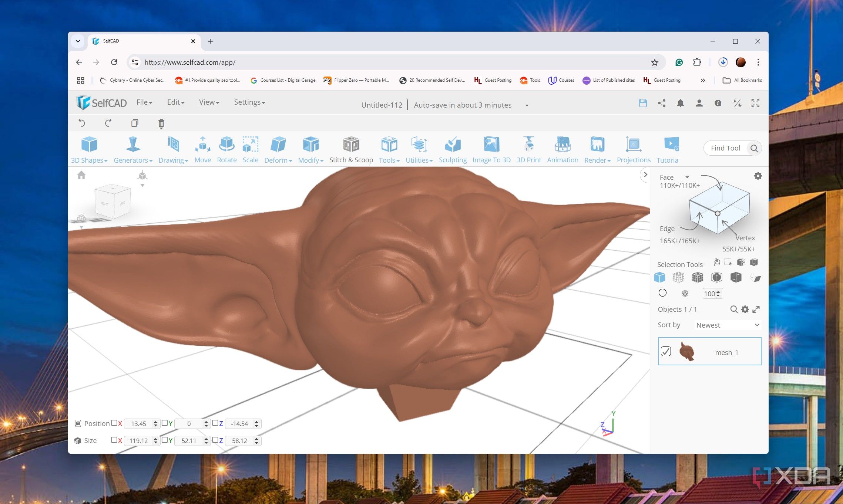Image resolution: width=843 pixels, height=504 pixels.
Task: Open the 3D Print tool
Action: point(529,150)
